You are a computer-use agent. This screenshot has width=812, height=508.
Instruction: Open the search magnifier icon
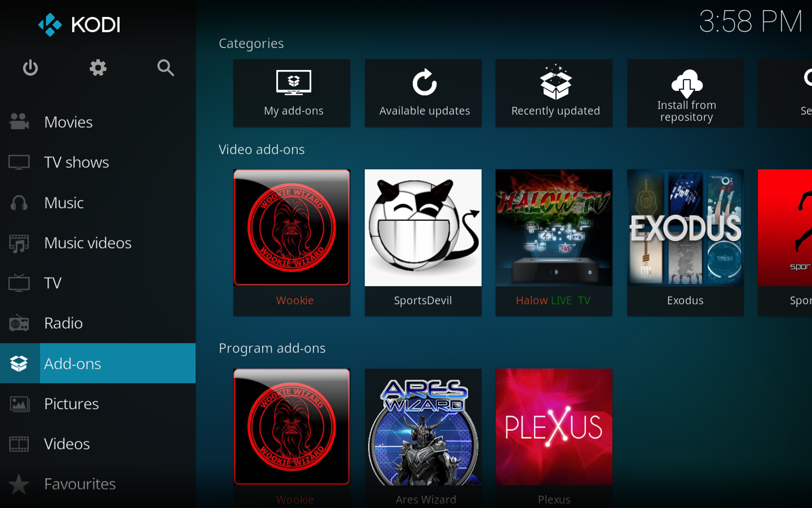click(x=166, y=67)
